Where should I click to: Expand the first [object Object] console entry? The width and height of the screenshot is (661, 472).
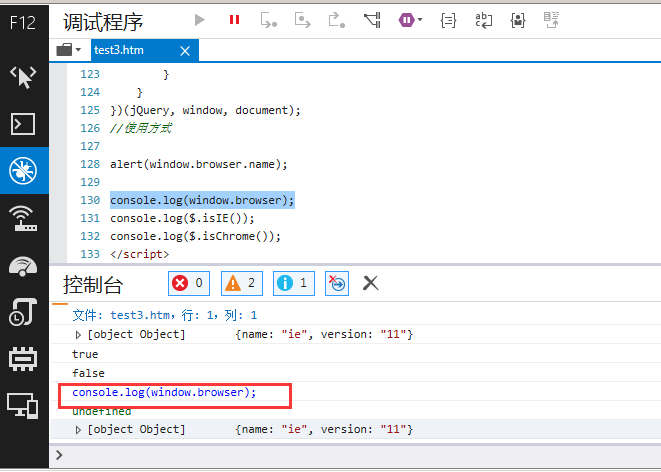(79, 334)
